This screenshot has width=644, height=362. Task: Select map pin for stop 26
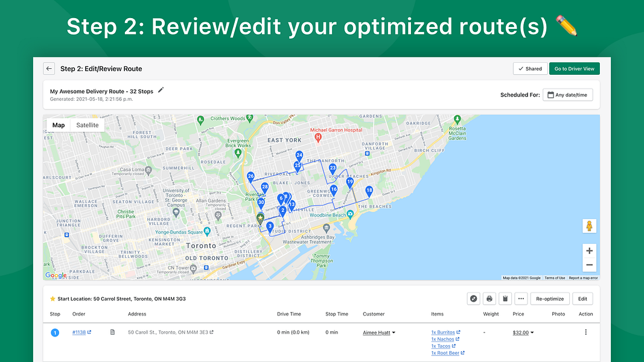pyautogui.click(x=250, y=177)
